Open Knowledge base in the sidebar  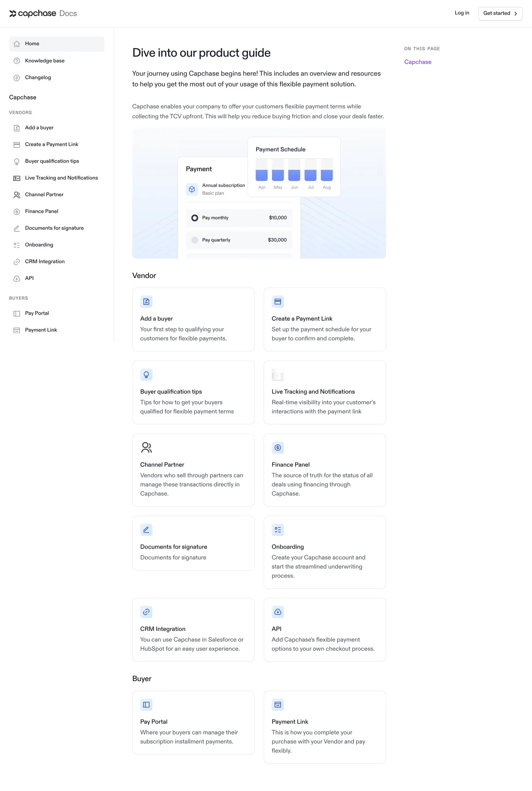click(x=57, y=61)
